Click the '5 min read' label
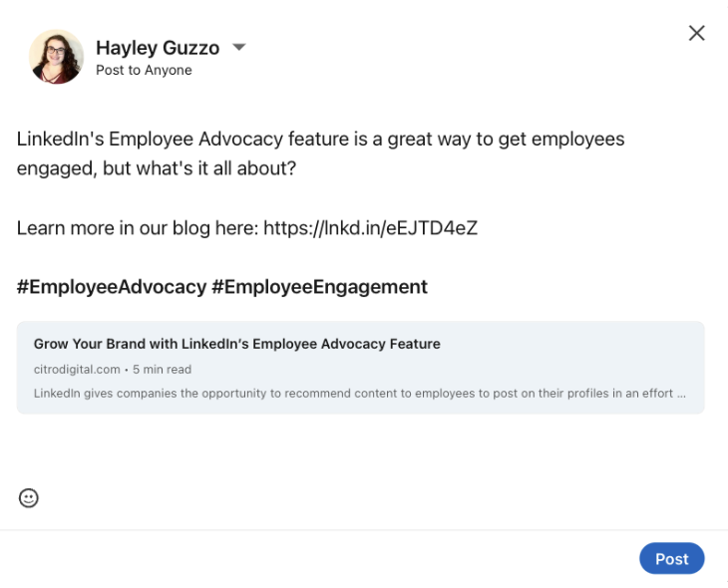 162,370
